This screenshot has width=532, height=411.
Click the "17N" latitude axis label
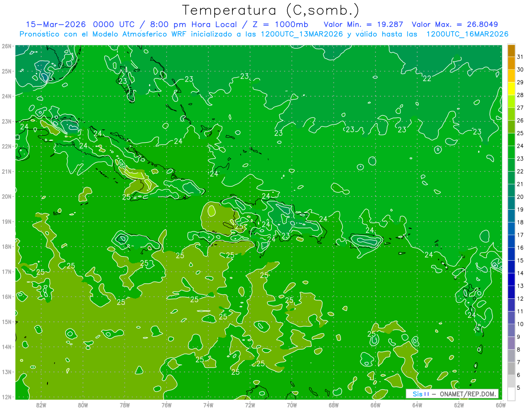pyautogui.click(x=7, y=271)
